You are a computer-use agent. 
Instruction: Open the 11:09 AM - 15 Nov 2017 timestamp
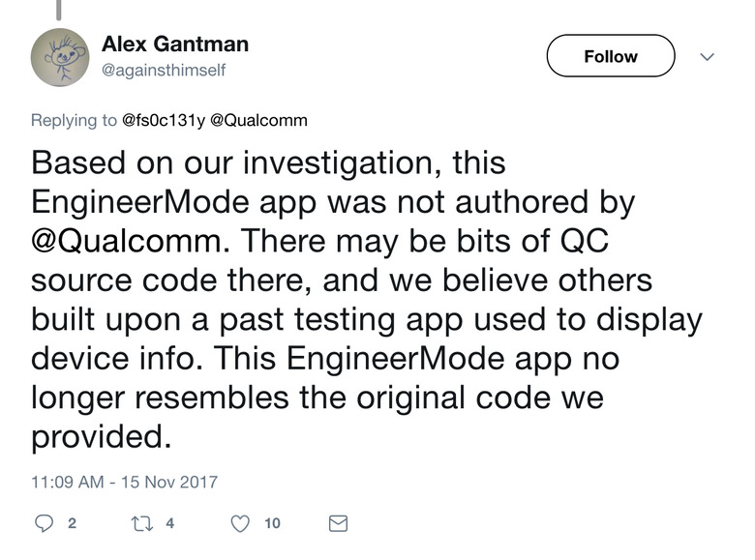(125, 481)
